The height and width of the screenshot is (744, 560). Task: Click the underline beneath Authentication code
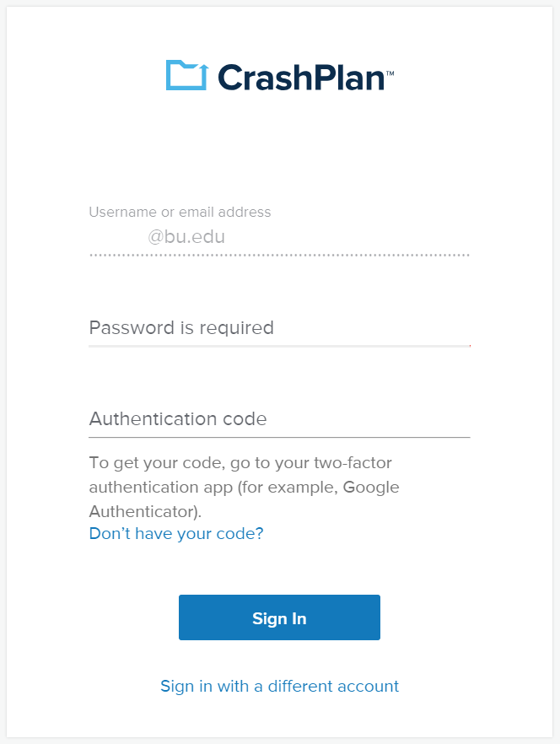click(x=279, y=437)
